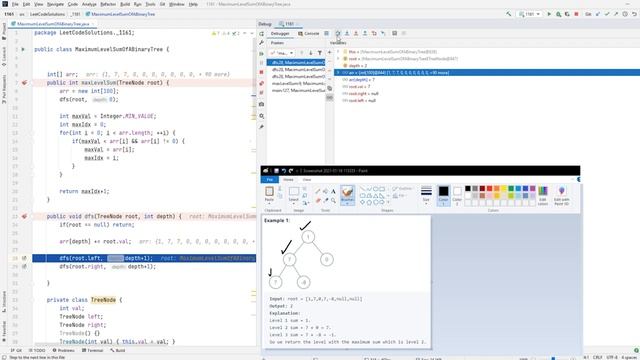Click the Step Out debugger icon

click(365, 33)
